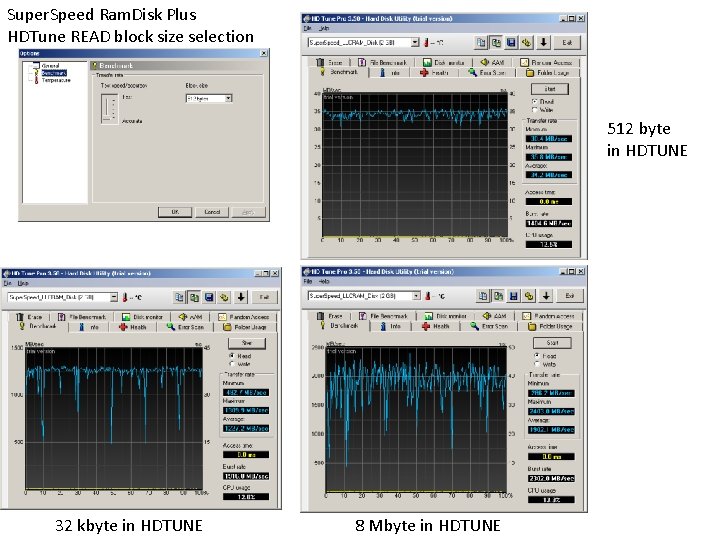Image resolution: width=720 pixels, height=540 pixels.
Task: Click Exit button in 8 Mbyte window
Action: [x=570, y=296]
